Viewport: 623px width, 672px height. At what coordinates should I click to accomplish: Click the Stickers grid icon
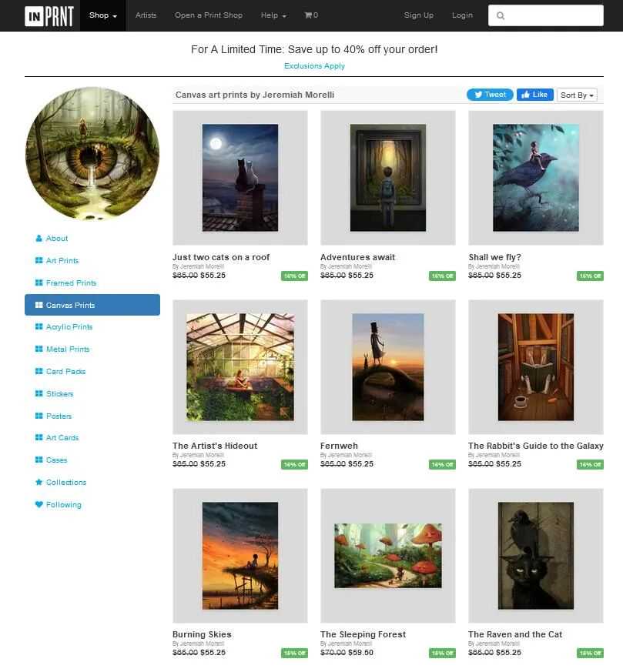coord(39,393)
